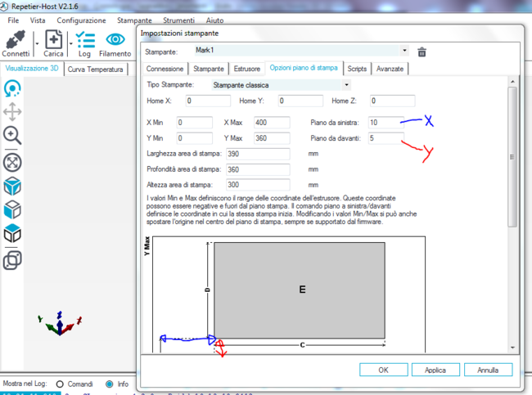Click the Annulla button
Image resolution: width=532 pixels, height=395 pixels.
tap(488, 370)
